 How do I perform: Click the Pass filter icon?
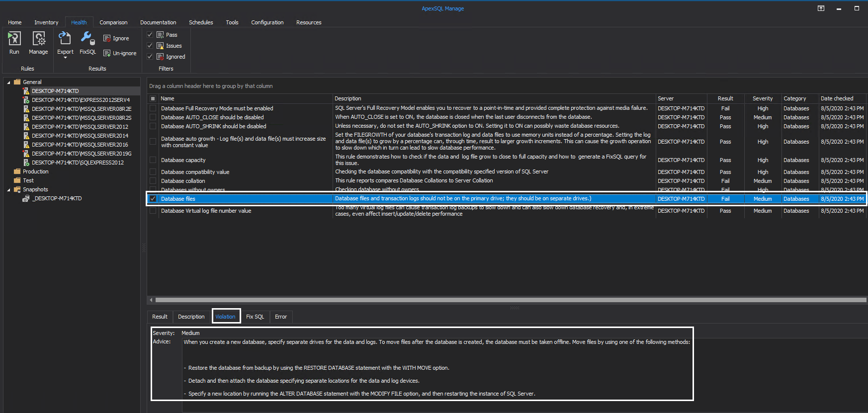[x=160, y=35]
